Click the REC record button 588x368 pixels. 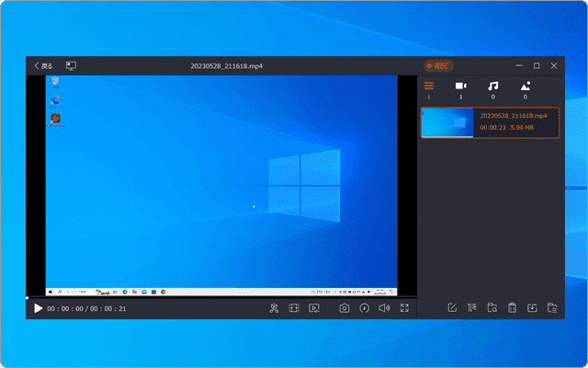click(x=437, y=66)
